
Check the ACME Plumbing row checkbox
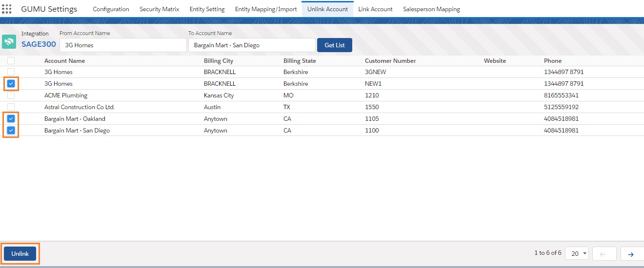tap(11, 96)
